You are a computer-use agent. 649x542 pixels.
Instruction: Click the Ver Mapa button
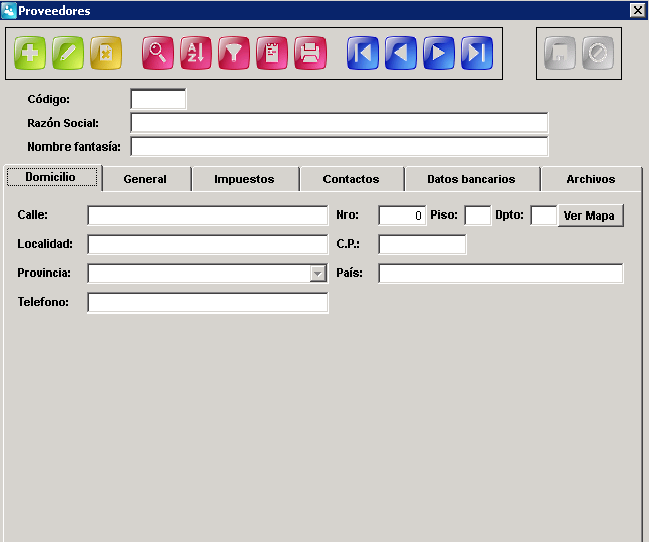590,215
